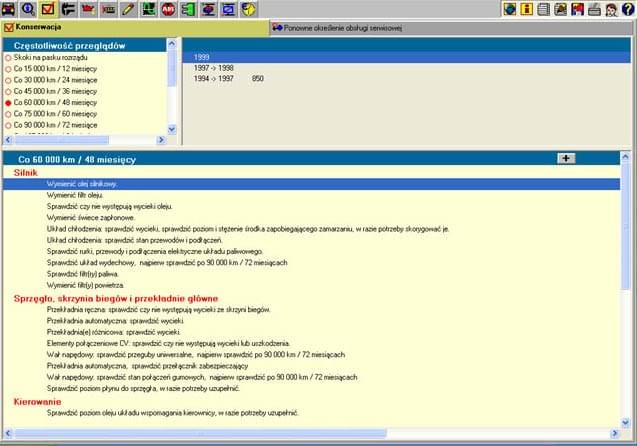Screen dimensions: 637x446
Task: Click the car vehicle selection icon
Action: click(x=9, y=9)
